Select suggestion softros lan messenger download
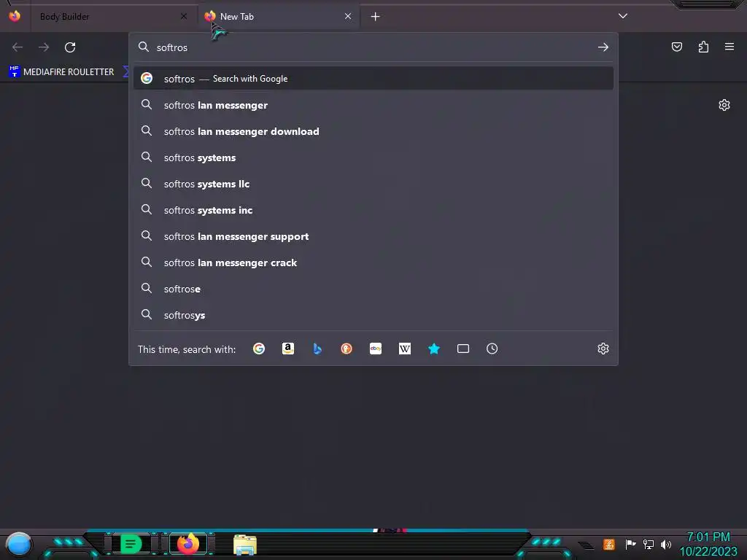This screenshot has height=560, width=747. (373, 131)
